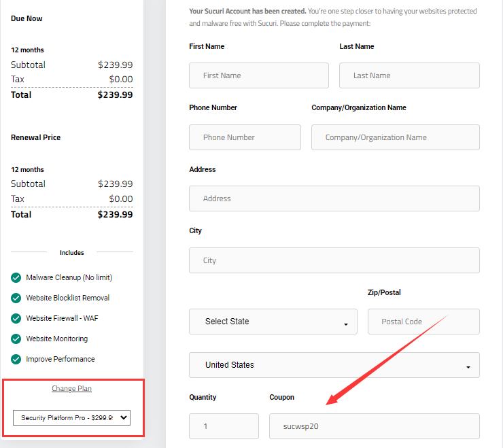503x448 pixels.
Task: Click the Improve Performance check icon
Action: coord(16,359)
